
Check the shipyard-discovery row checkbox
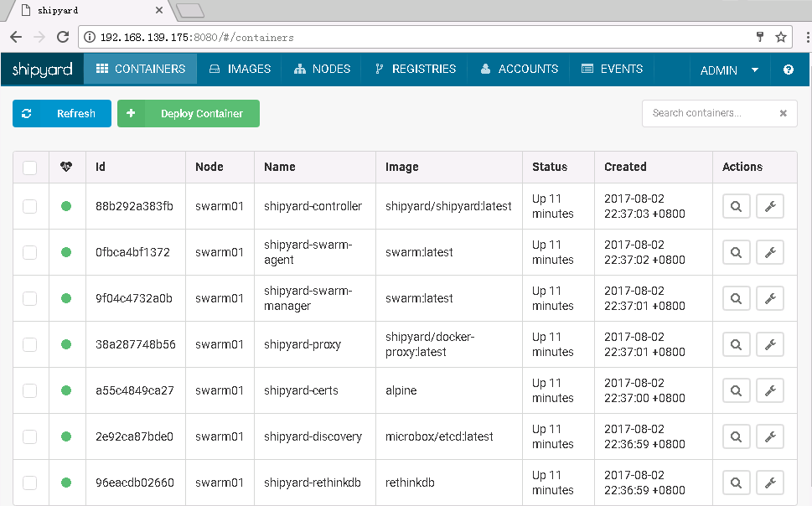click(x=29, y=436)
